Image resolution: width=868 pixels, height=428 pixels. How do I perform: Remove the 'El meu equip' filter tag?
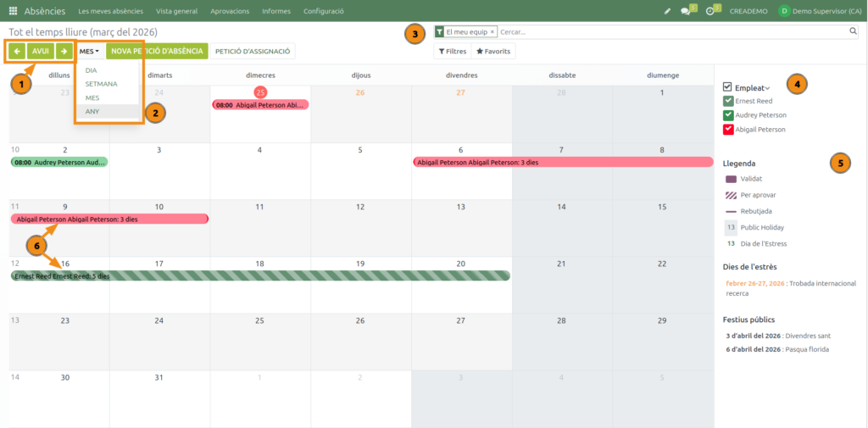pos(492,31)
